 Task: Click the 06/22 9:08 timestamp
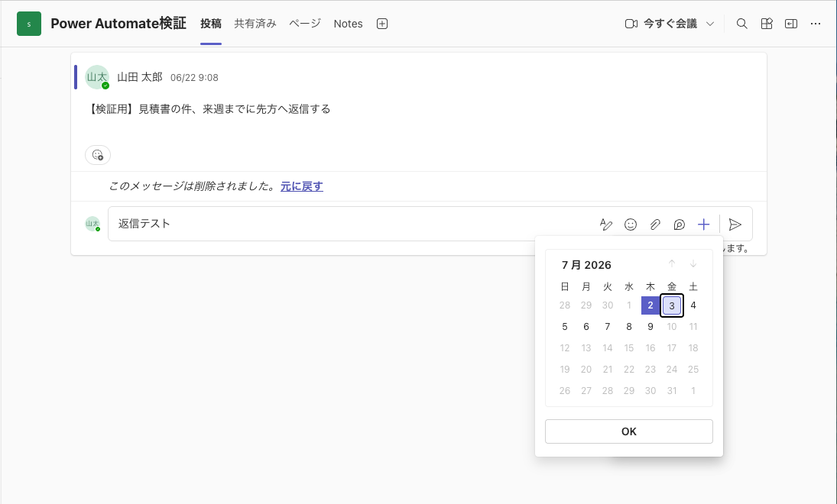194,78
